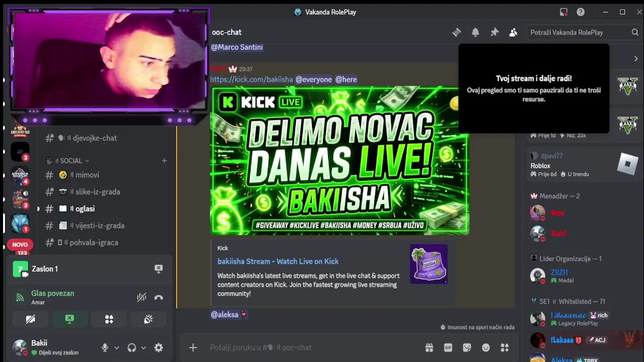Viewport: 644px width, 362px height.
Task: Expand the activity panel chevron
Action: click(x=636, y=59)
